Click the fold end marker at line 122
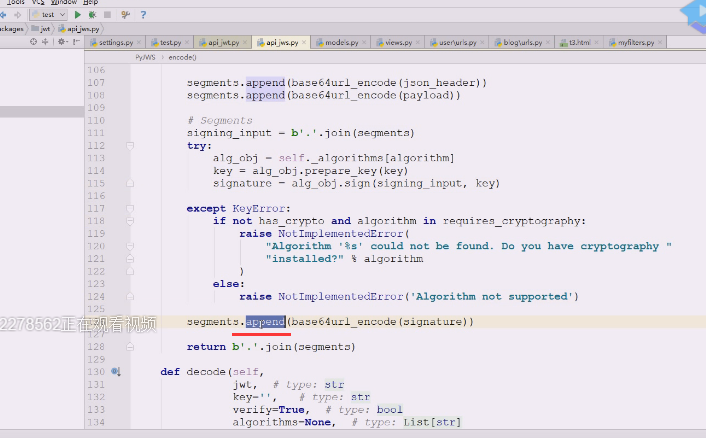The width and height of the screenshot is (706, 438). coord(130,271)
